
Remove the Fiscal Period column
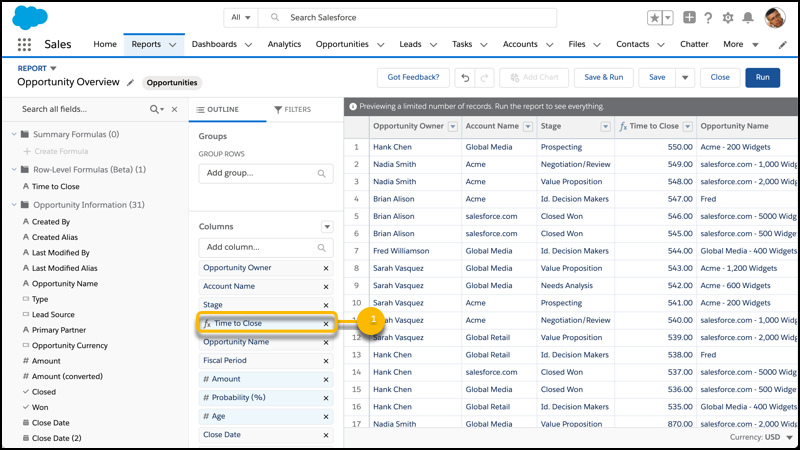pyautogui.click(x=326, y=361)
